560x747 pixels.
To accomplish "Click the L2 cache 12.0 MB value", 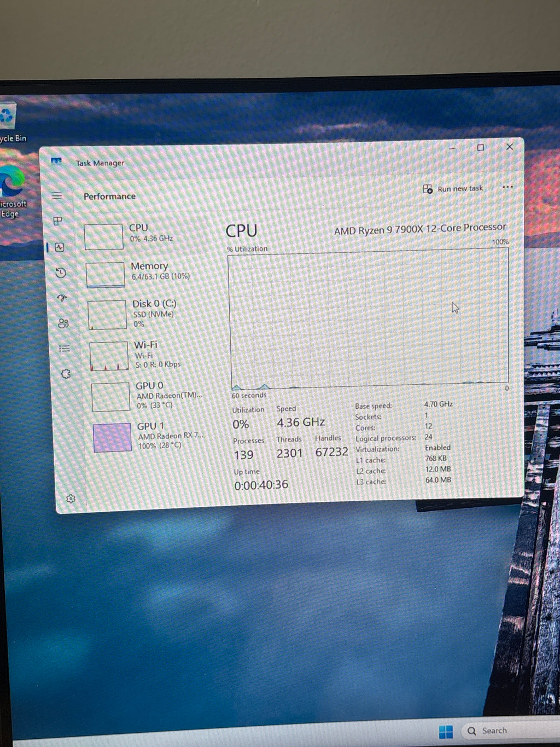I will coord(438,469).
